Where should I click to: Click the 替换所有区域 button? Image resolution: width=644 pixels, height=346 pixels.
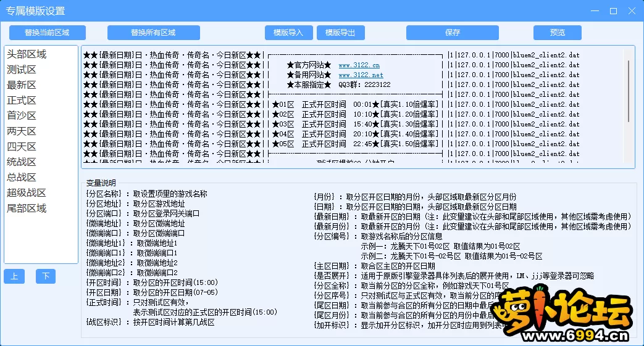point(153,33)
